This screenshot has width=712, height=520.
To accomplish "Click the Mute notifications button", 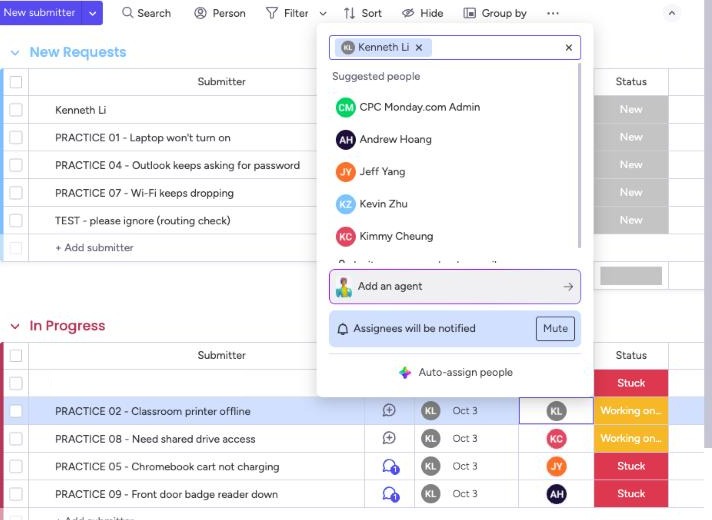I will [555, 328].
